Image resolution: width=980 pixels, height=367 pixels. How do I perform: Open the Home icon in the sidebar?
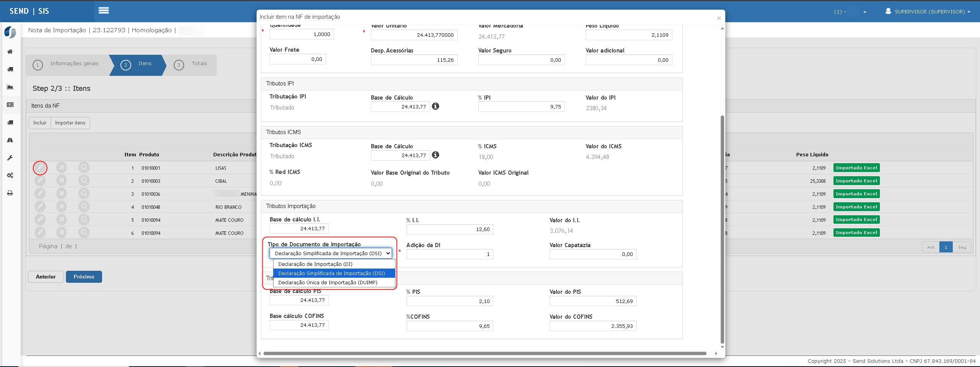click(10, 52)
